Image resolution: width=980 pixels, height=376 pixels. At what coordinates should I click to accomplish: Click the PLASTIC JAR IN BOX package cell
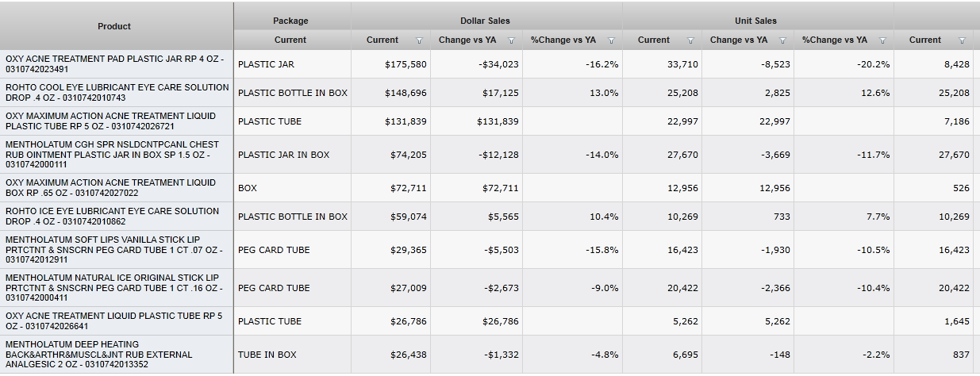click(284, 155)
